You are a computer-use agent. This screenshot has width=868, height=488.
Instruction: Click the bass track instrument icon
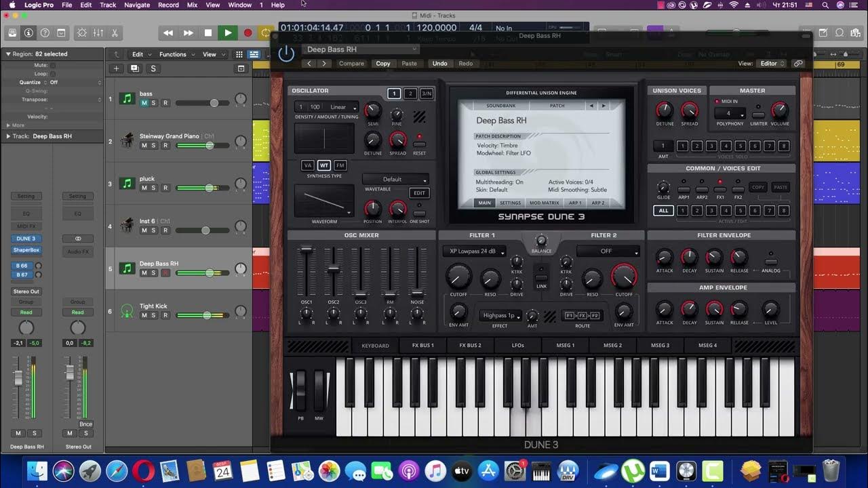point(127,99)
